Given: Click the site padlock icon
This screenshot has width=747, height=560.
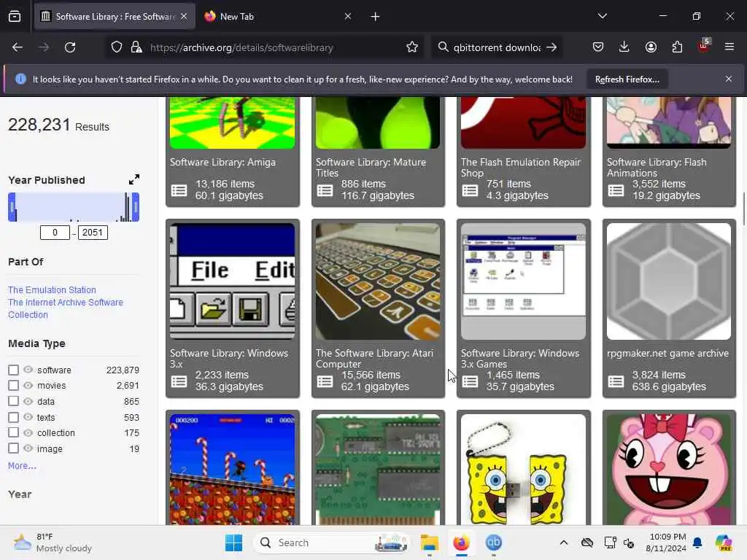Looking at the screenshot, I should pyautogui.click(x=136, y=47).
